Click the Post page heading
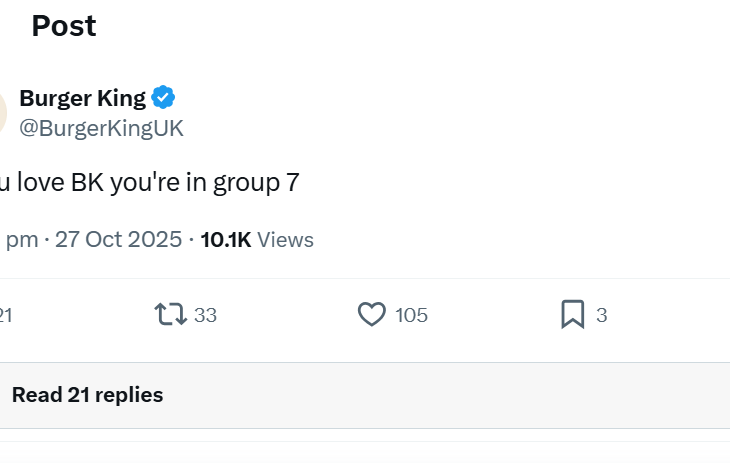This screenshot has height=463, width=730. coord(63,26)
